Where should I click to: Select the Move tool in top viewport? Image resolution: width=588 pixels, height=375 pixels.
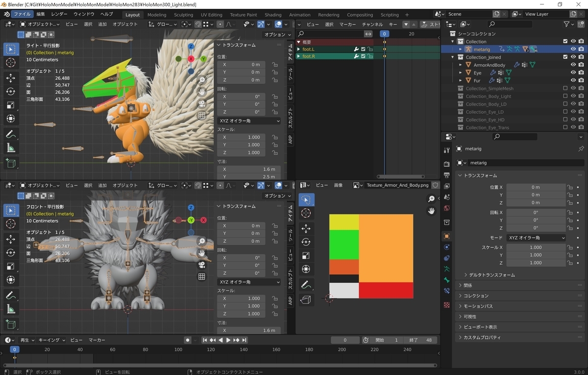click(11, 77)
